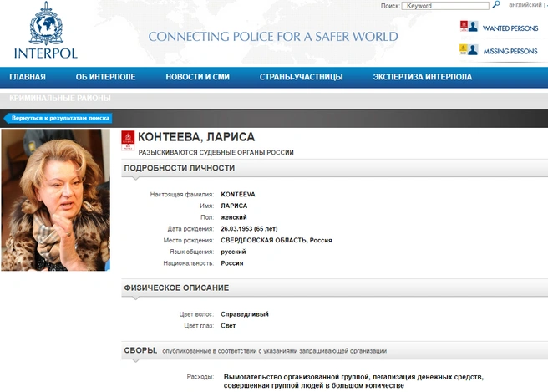This screenshot has width=548, height=392.
Task: Click the Место рождения label
Action: (189, 241)
